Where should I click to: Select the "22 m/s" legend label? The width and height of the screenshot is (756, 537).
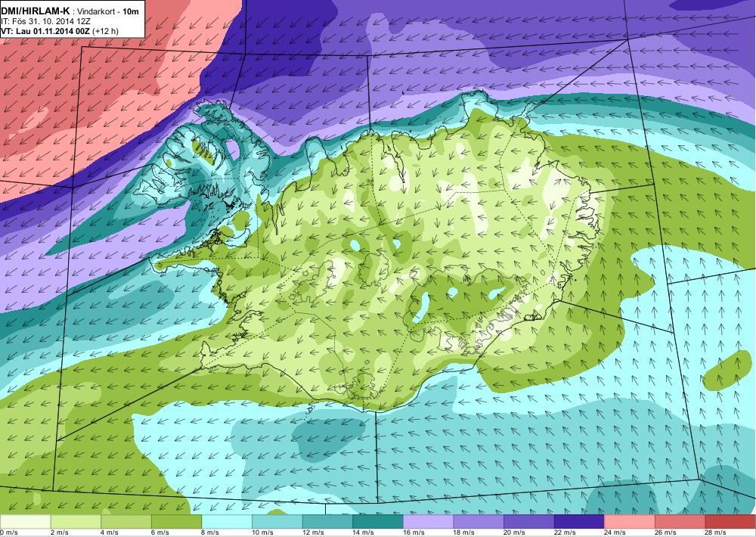click(x=565, y=532)
